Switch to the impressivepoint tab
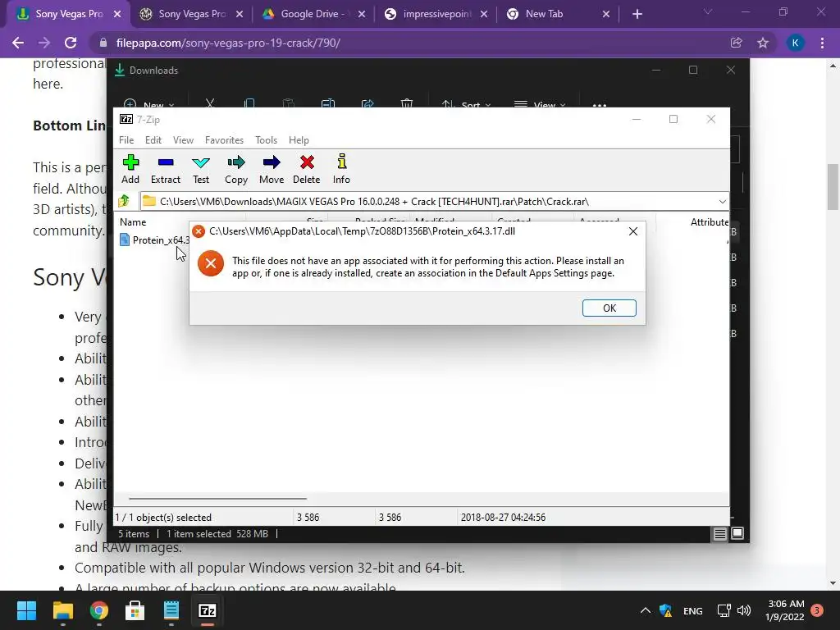This screenshot has height=630, width=840. click(436, 14)
